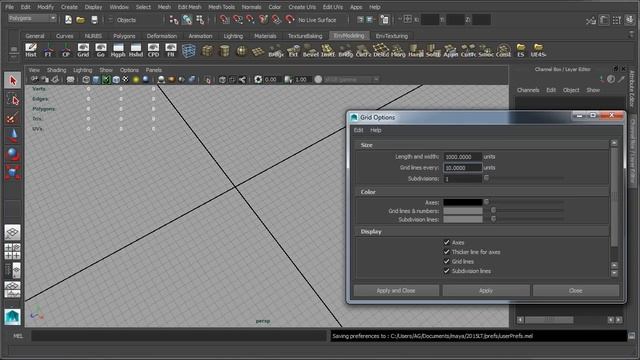
Task: Click the Open Scene folder icon
Action: [80, 20]
